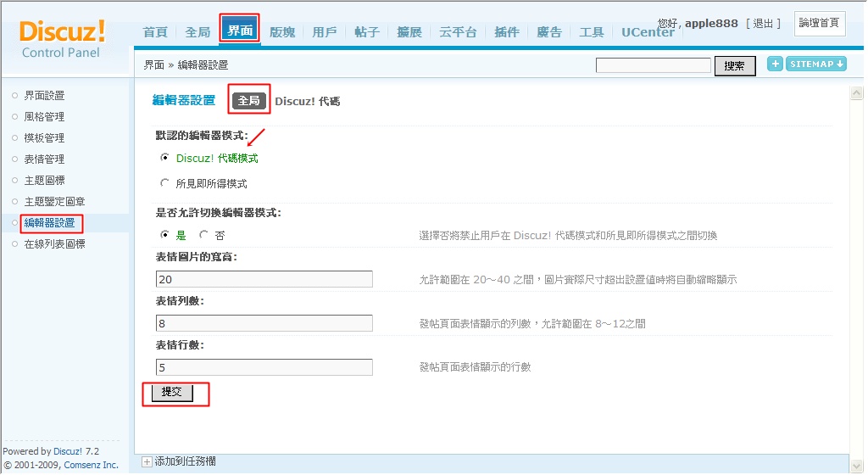Open the SITEMAP dropdown button
Viewport: 868px width, 475px height.
click(x=816, y=64)
